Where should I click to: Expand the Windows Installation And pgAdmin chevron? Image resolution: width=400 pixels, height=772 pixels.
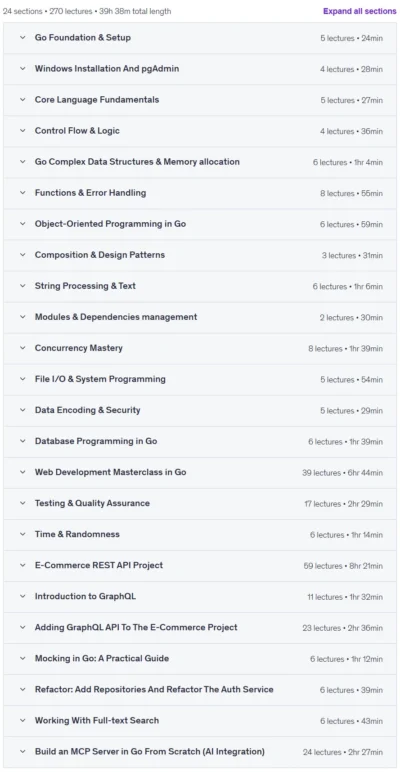[x=22, y=68]
